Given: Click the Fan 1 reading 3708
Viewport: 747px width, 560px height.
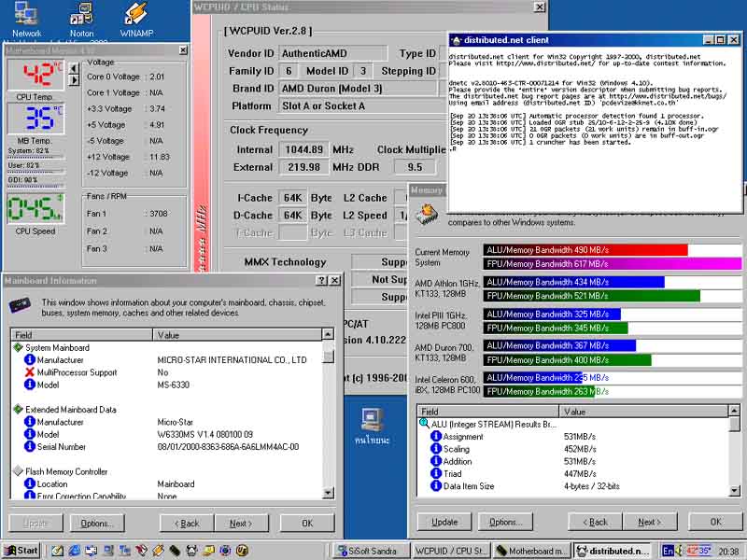Looking at the screenshot, I should (158, 214).
